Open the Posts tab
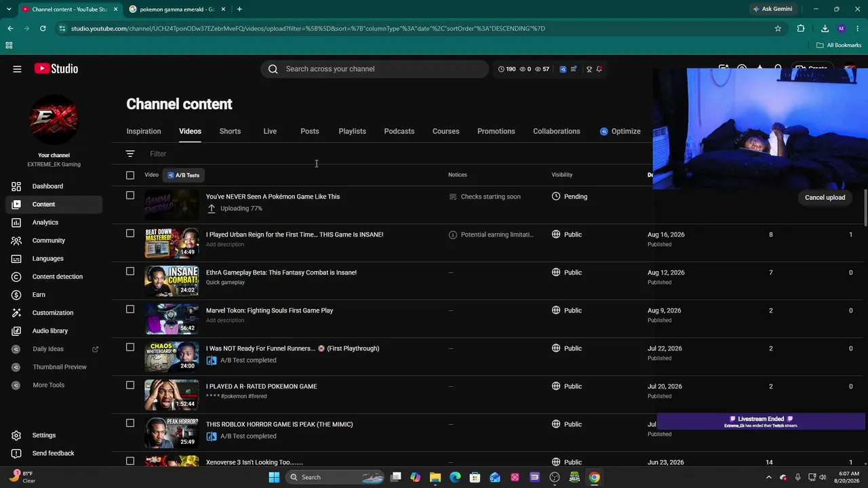 coord(309,131)
